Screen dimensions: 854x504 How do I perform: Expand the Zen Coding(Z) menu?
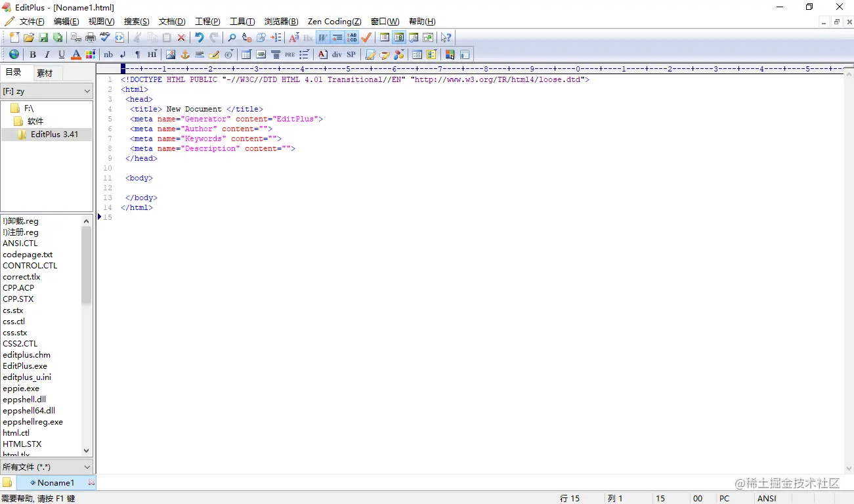click(x=333, y=21)
